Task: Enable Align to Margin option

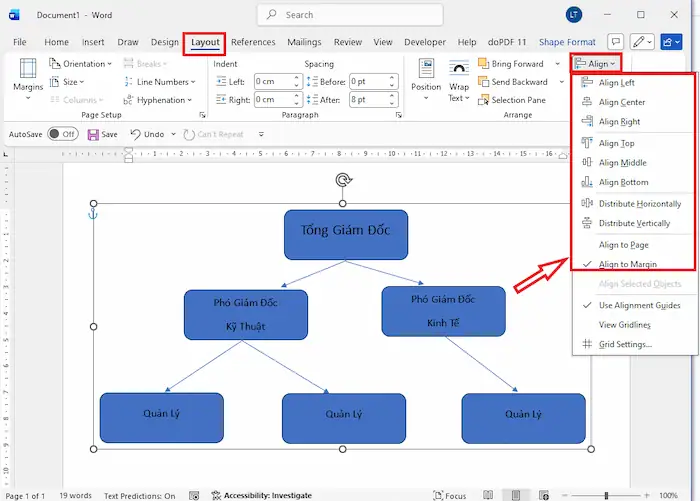Action: click(x=628, y=264)
